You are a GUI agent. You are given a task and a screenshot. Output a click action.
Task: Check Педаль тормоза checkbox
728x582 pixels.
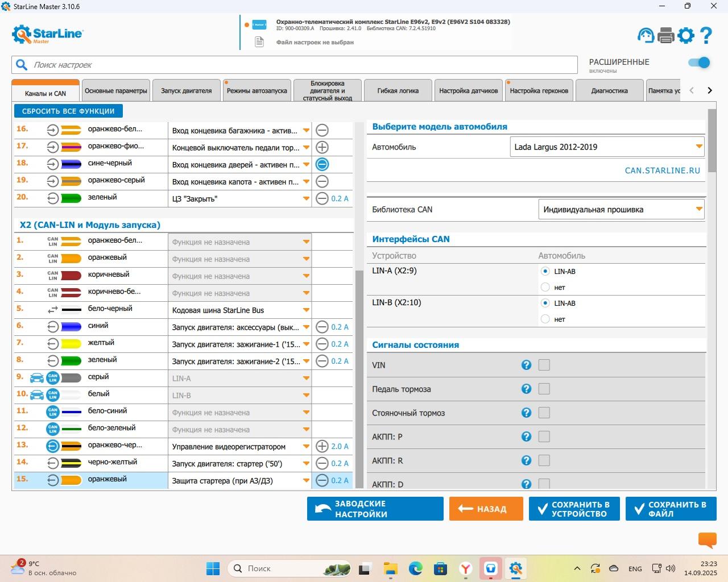[544, 389]
